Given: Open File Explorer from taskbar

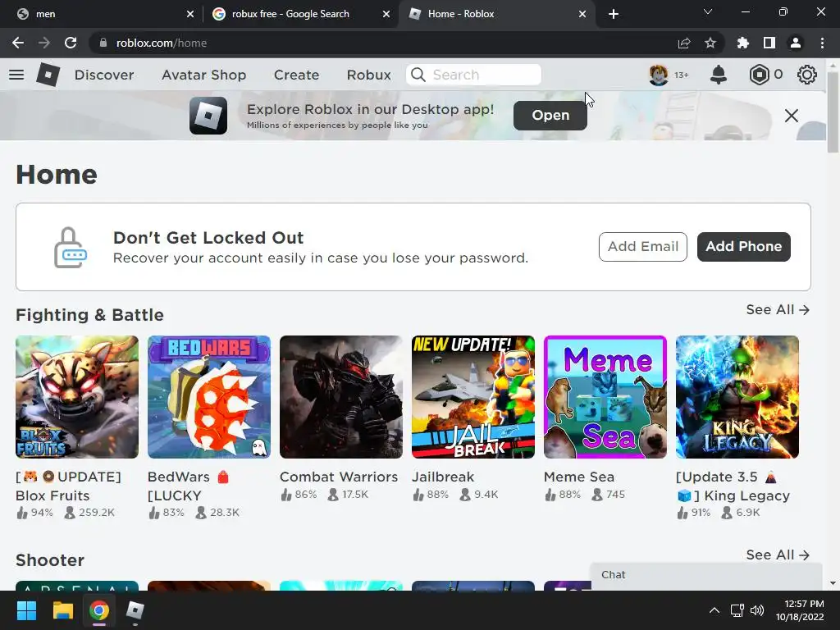Looking at the screenshot, I should point(62,610).
